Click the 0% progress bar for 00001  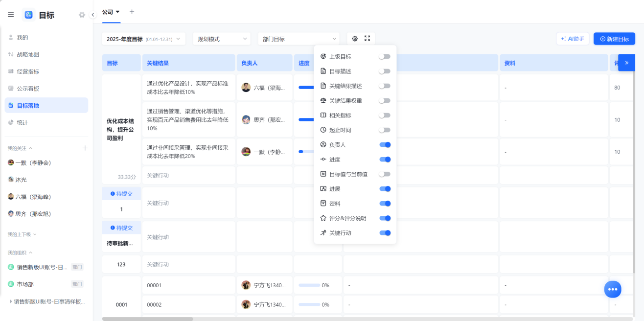[x=309, y=285]
